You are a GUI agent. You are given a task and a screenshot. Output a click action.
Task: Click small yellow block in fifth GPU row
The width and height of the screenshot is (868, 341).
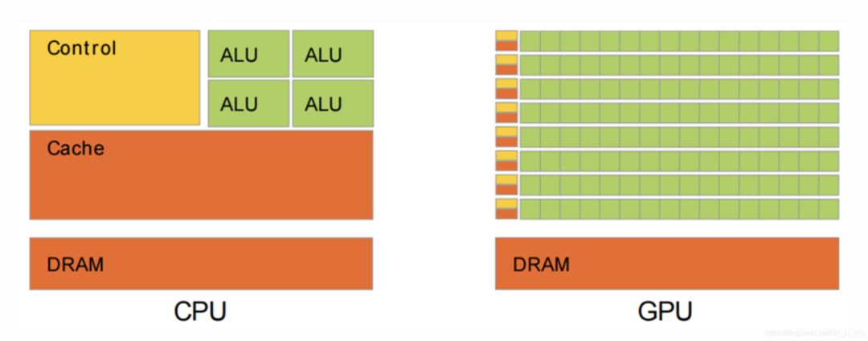click(x=506, y=132)
